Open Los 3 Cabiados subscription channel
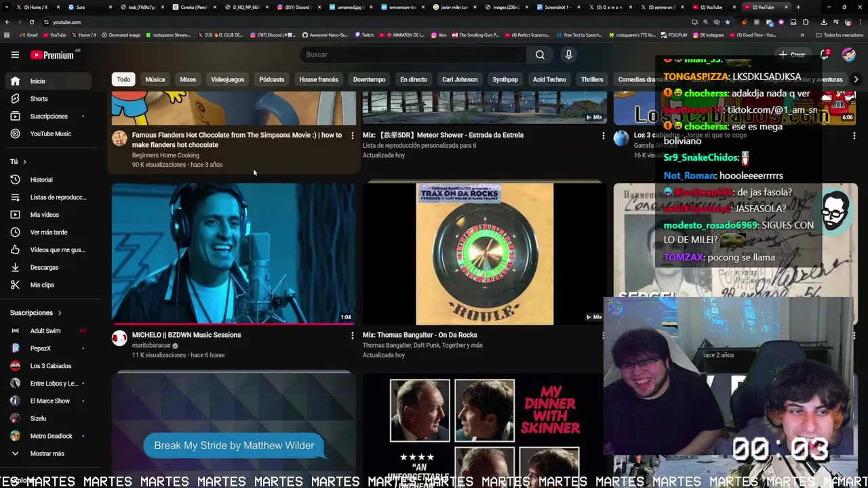868x488 pixels. (47, 366)
